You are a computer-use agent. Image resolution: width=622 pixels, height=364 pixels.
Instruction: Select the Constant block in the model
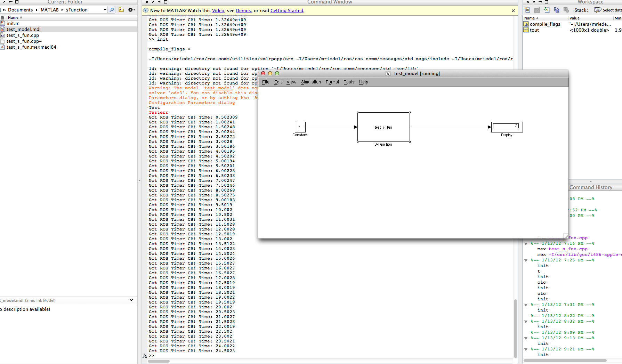pos(300,127)
